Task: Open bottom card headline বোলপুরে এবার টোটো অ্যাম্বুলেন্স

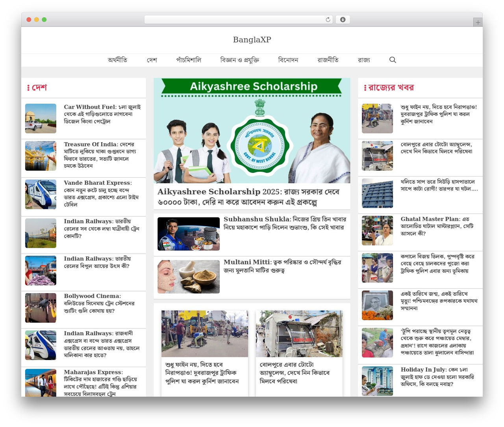Action: point(295,373)
